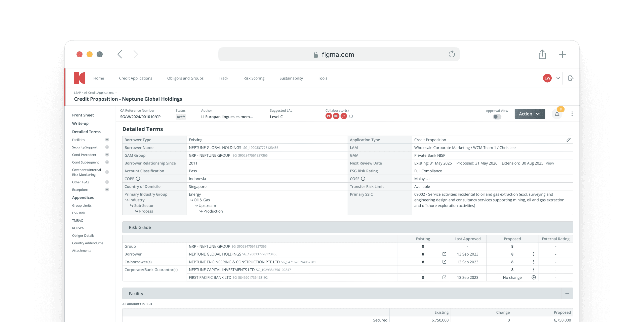Screen dimensions: 644x322
Task: Go to the Obligors and Groups menu
Action: coord(185,78)
